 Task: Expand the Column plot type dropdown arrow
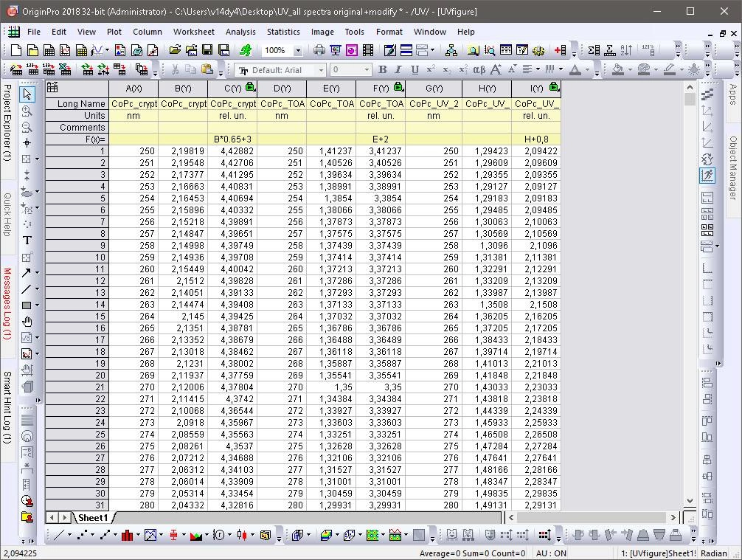click(x=138, y=535)
